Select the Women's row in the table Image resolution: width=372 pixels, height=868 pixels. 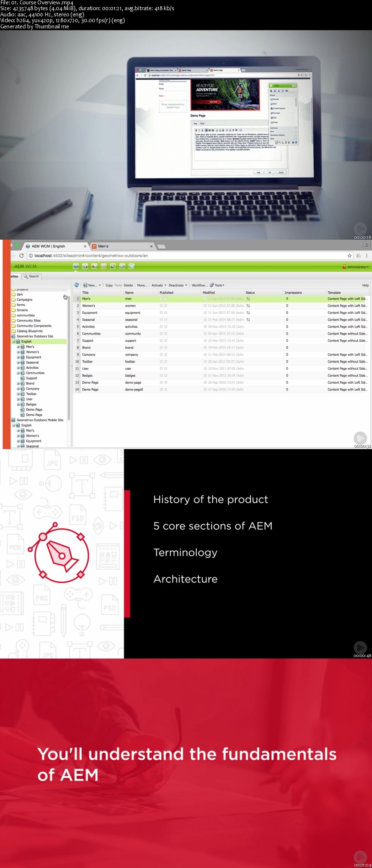tap(221, 306)
